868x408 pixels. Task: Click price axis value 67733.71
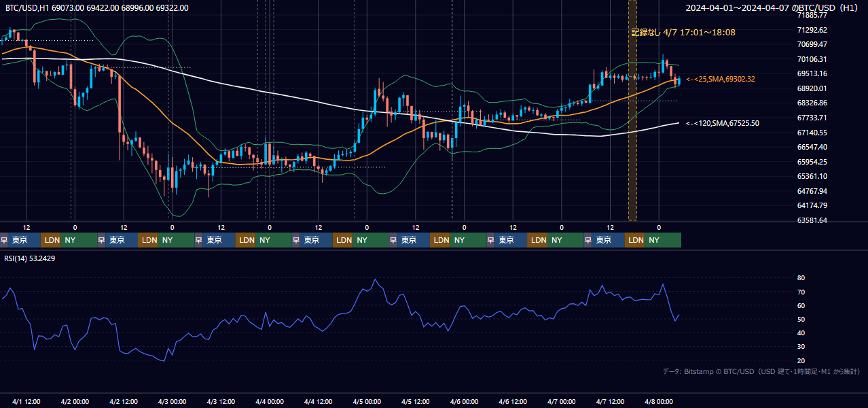click(x=812, y=118)
